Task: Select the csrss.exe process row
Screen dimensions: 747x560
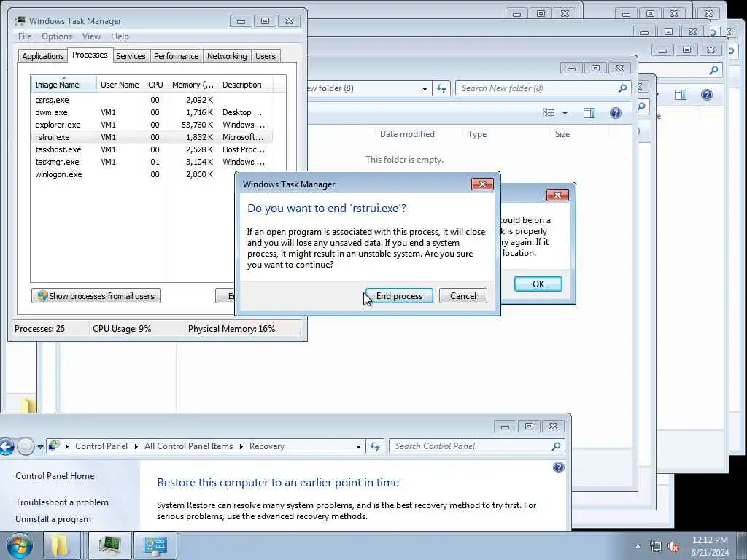Action: 152,100
